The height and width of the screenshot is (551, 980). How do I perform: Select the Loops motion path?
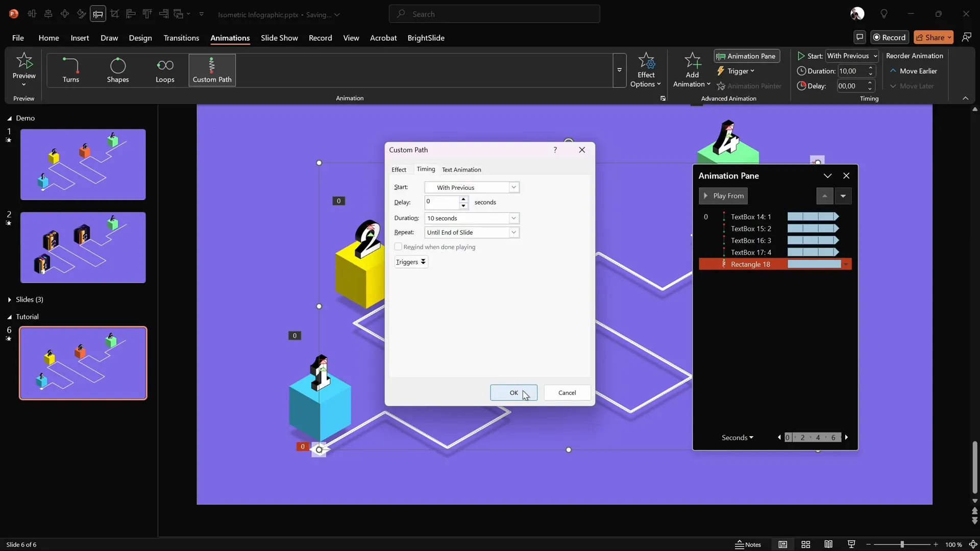(x=165, y=70)
